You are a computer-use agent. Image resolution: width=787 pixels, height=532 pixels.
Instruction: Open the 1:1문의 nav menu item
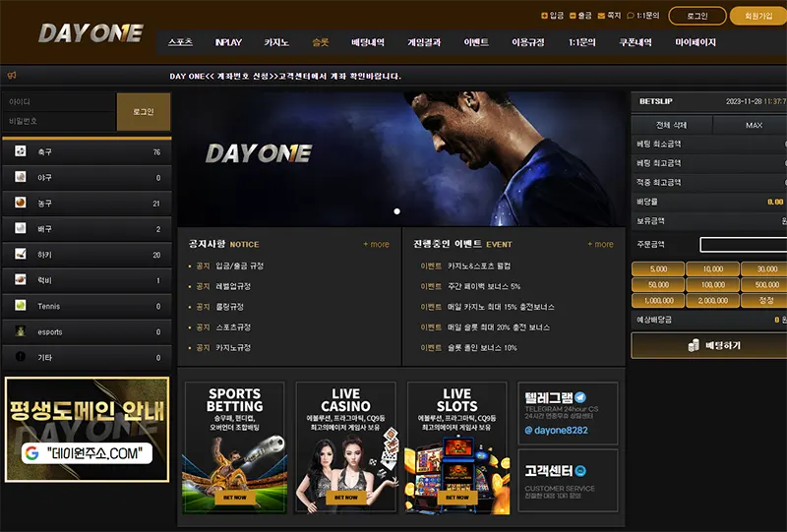(582, 42)
